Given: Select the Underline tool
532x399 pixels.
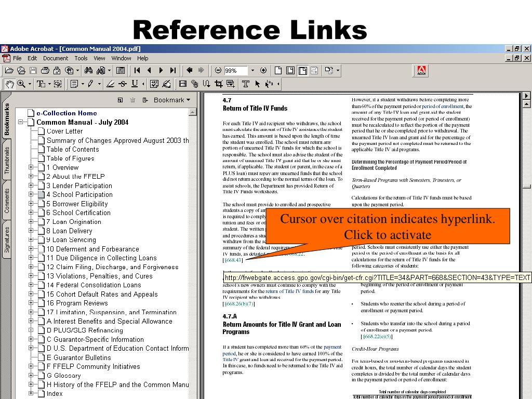Looking at the screenshot, I should (x=135, y=84).
